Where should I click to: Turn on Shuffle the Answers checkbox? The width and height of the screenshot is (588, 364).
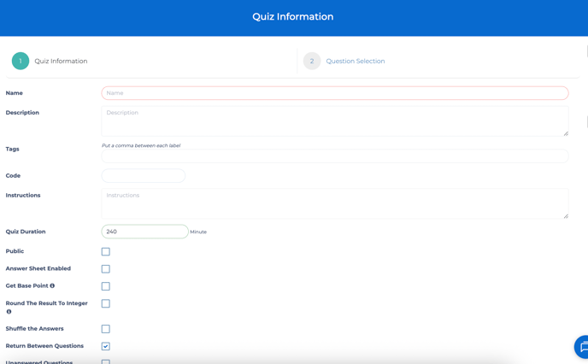point(106,329)
